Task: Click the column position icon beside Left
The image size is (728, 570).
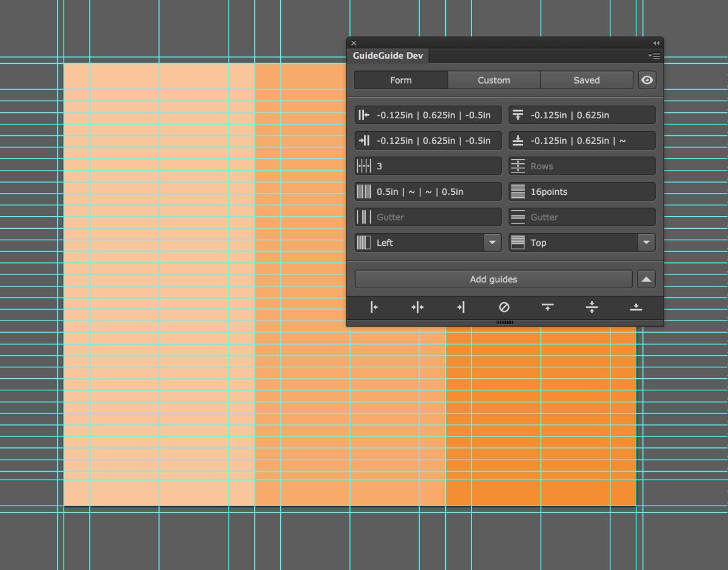Action: pos(363,242)
